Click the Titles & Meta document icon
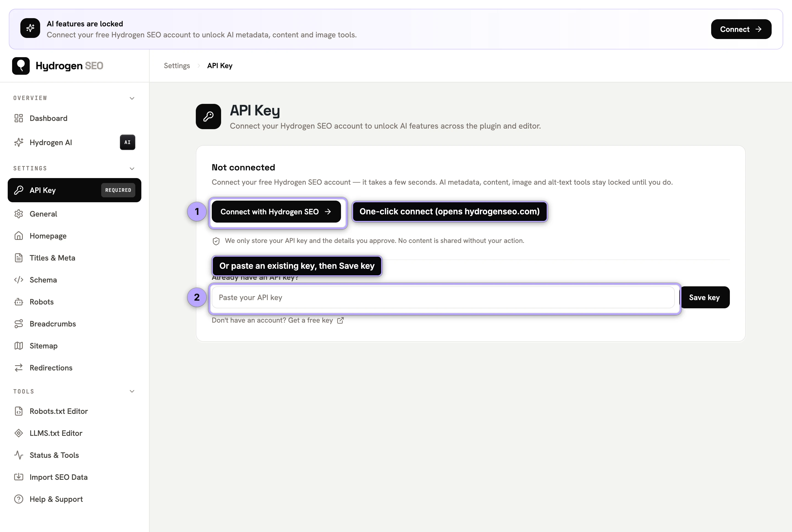792x532 pixels. (x=19, y=258)
